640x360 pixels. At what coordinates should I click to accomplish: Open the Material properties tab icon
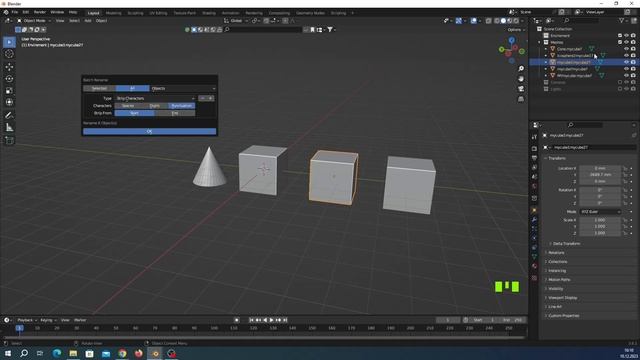[x=534, y=266]
